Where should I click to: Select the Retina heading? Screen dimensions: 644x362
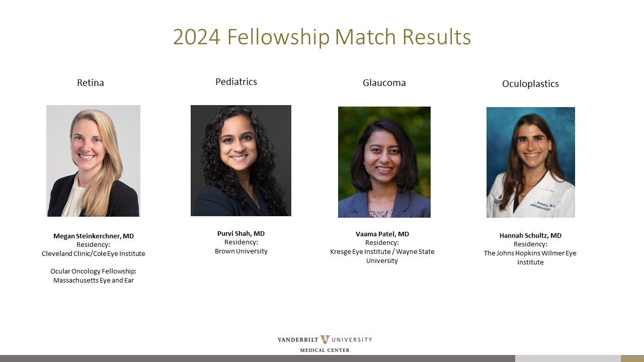[91, 83]
